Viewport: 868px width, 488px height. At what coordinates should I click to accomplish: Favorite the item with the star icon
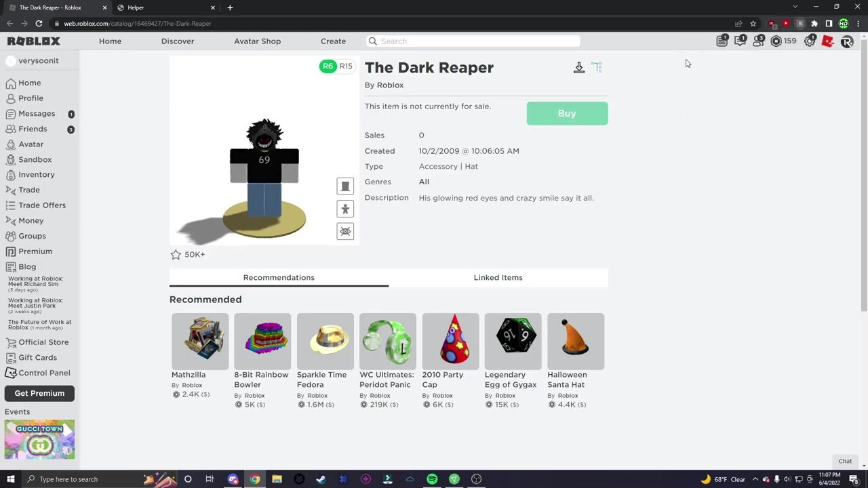[176, 254]
